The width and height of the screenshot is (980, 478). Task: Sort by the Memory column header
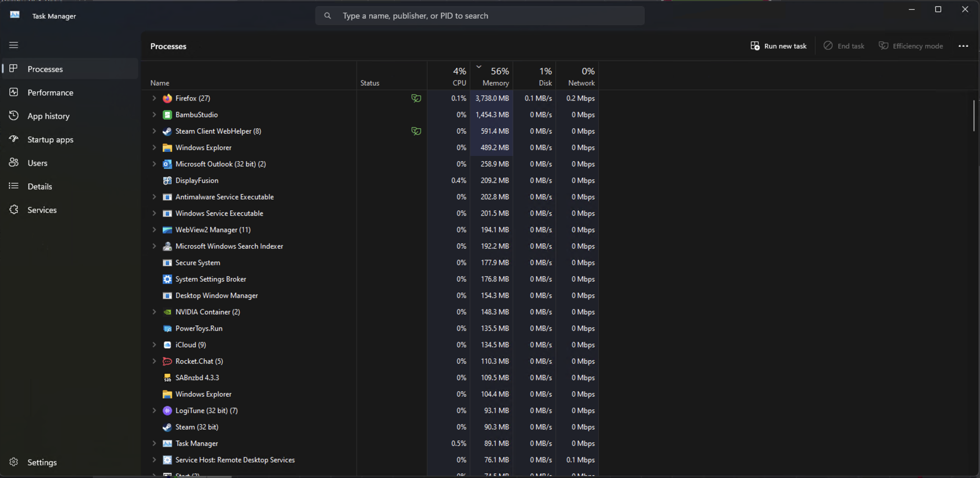coord(491,76)
